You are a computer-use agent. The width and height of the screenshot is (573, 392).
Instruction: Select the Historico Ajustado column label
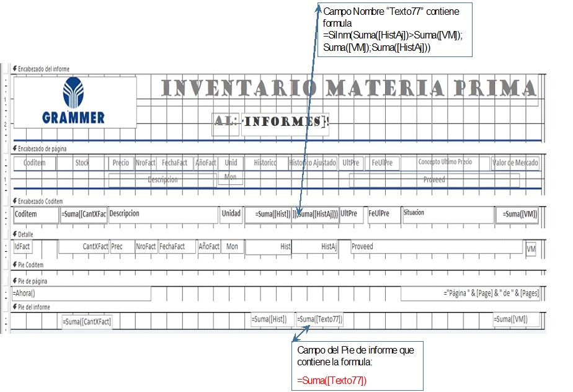pos(313,163)
